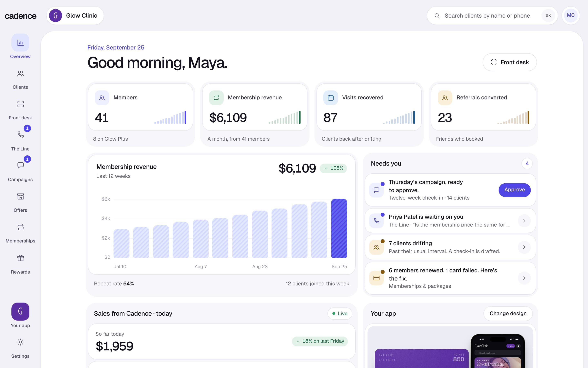Click the Sep 25 highlighted revenue bar

tap(339, 228)
